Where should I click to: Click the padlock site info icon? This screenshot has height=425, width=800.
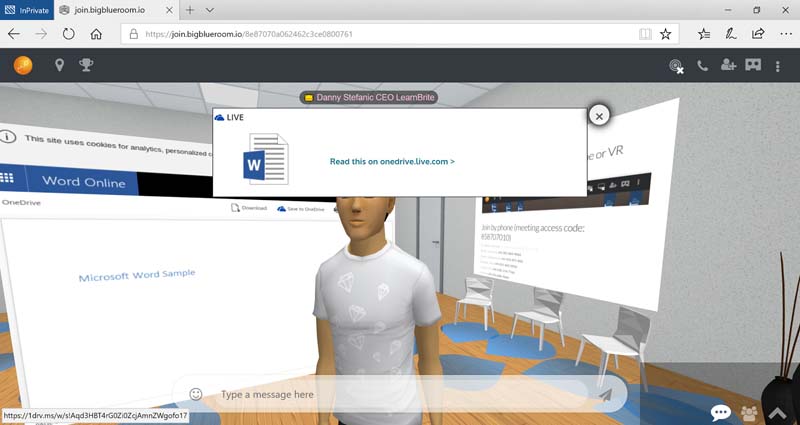pos(134,34)
